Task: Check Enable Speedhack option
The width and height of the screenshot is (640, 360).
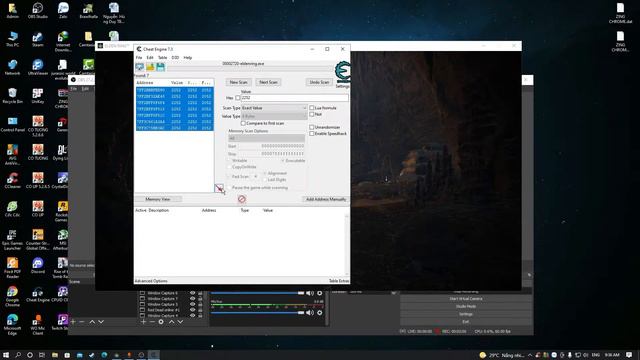Action: pos(312,133)
